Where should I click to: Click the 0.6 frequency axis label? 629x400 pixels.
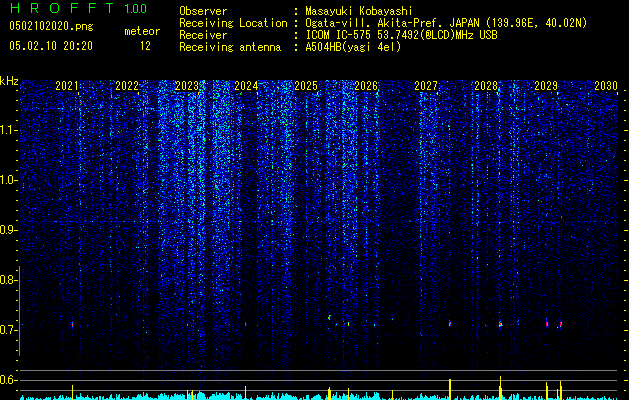click(x=9, y=380)
